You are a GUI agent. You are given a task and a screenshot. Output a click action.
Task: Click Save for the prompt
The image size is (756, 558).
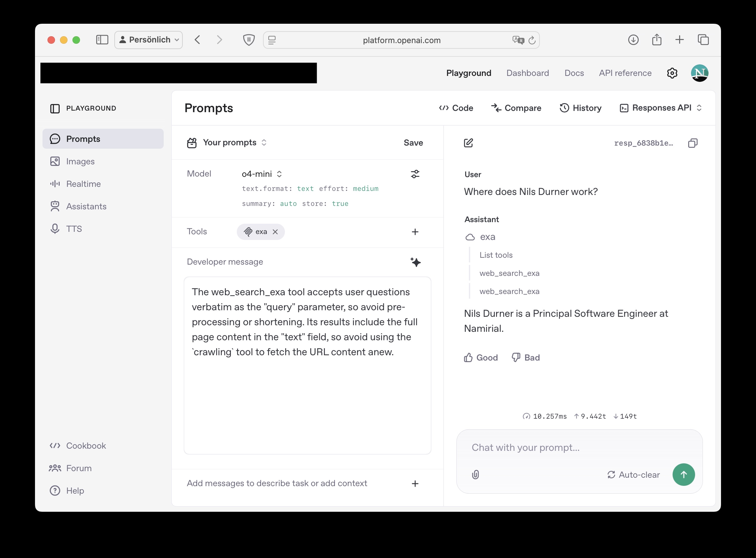click(413, 142)
